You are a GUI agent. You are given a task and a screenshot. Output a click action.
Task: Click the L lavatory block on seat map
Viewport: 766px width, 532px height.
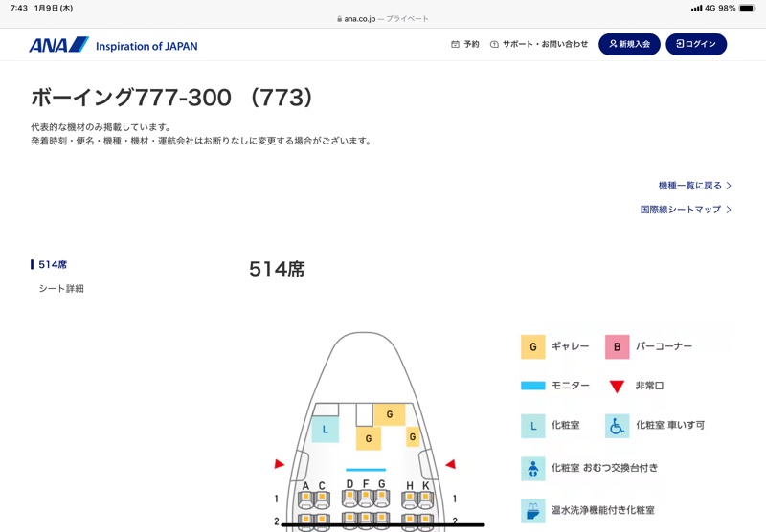(326, 430)
